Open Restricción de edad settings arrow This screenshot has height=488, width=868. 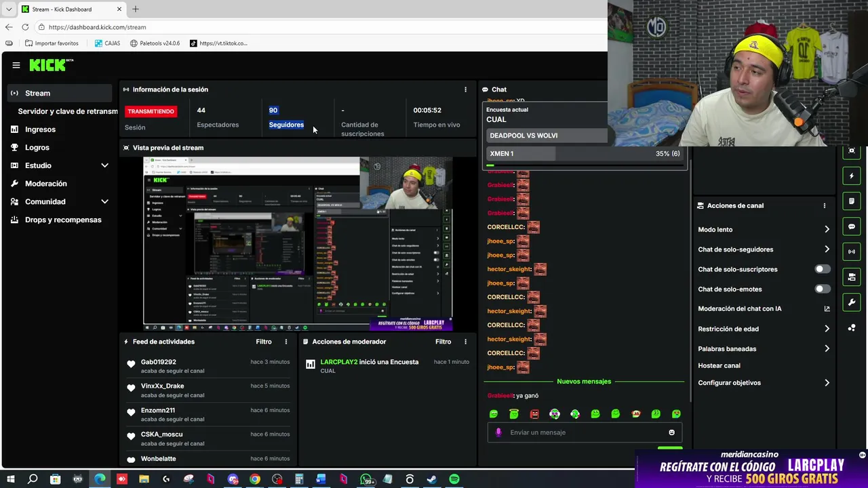click(x=827, y=329)
